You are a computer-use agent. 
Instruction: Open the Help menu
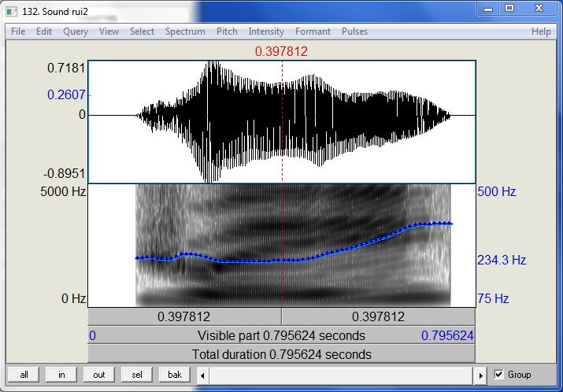541,31
